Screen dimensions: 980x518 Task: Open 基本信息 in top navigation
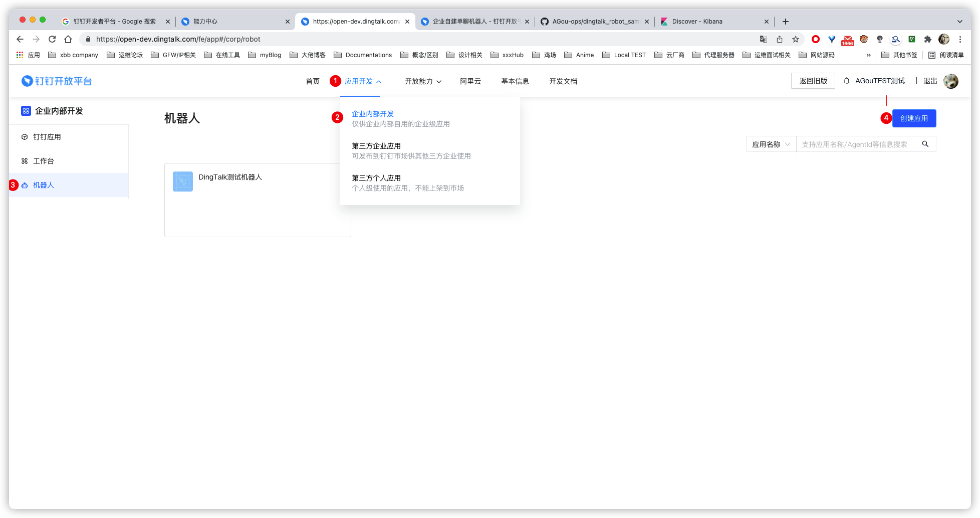pos(515,81)
